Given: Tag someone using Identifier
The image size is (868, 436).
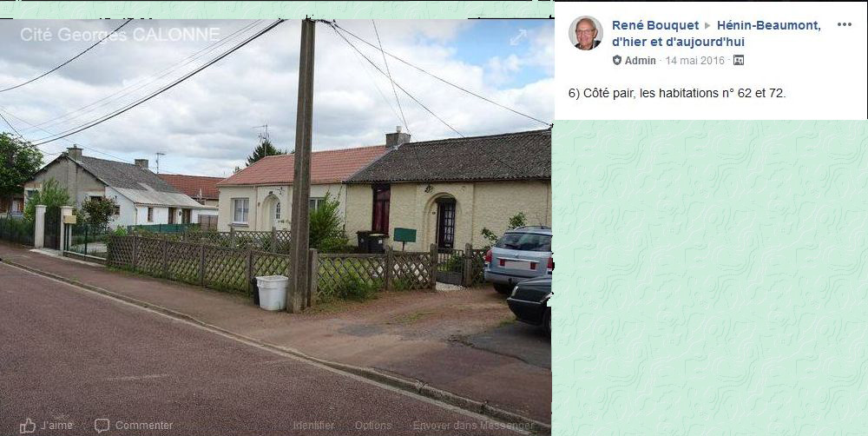Looking at the screenshot, I should coord(313,426).
